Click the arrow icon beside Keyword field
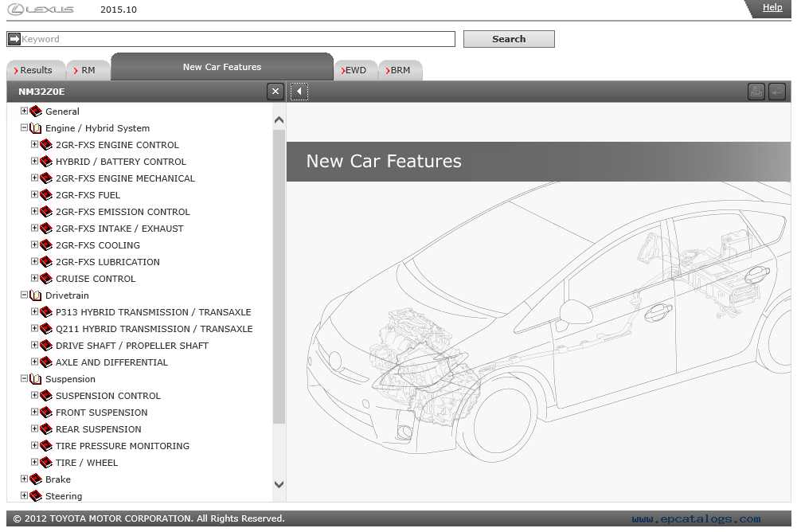The width and height of the screenshot is (801, 532). tap(14, 39)
